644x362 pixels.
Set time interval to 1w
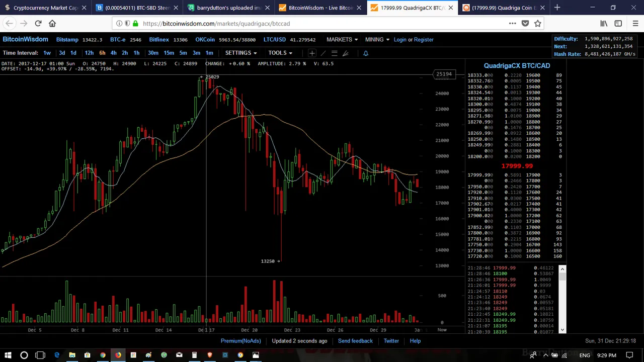tap(47, 53)
